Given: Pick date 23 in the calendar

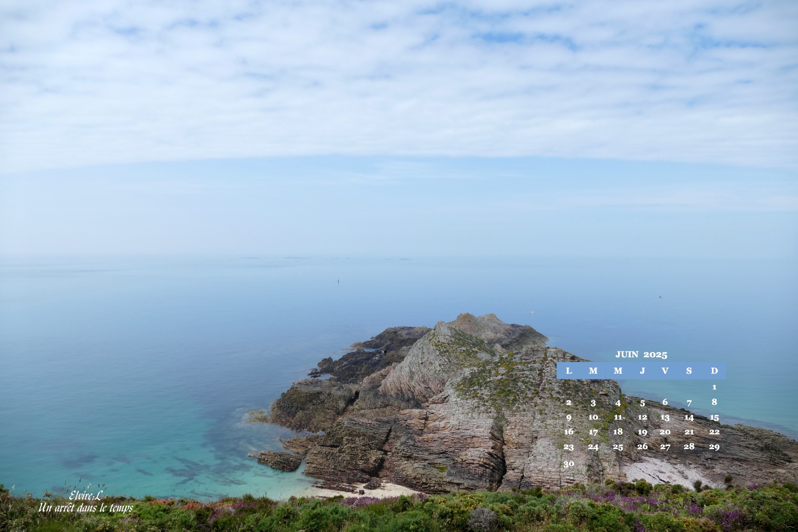Looking at the screenshot, I should (x=568, y=447).
